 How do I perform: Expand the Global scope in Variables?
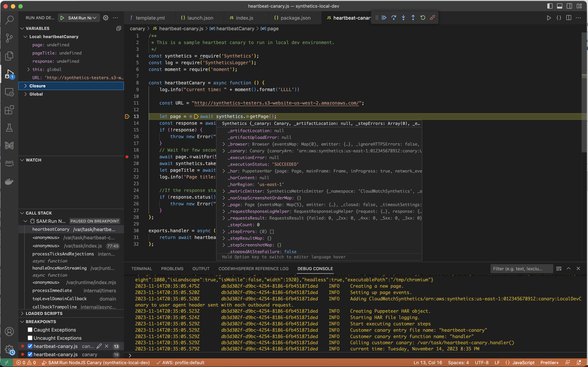[26, 94]
